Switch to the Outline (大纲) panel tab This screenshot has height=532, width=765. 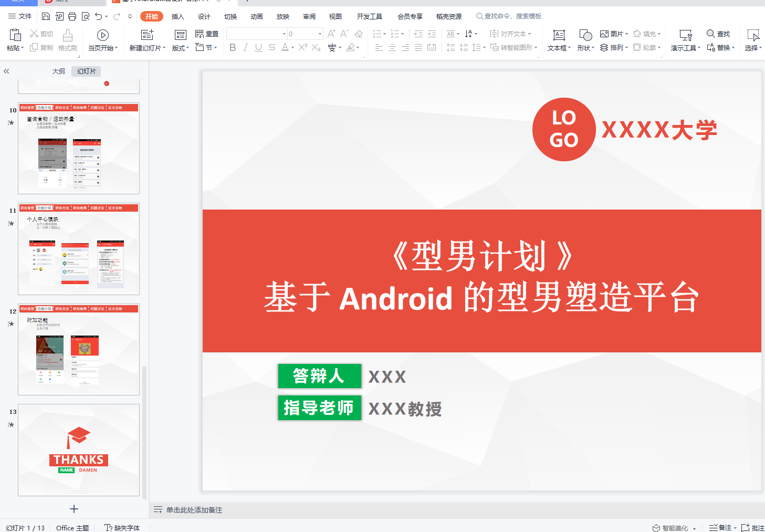pos(59,71)
